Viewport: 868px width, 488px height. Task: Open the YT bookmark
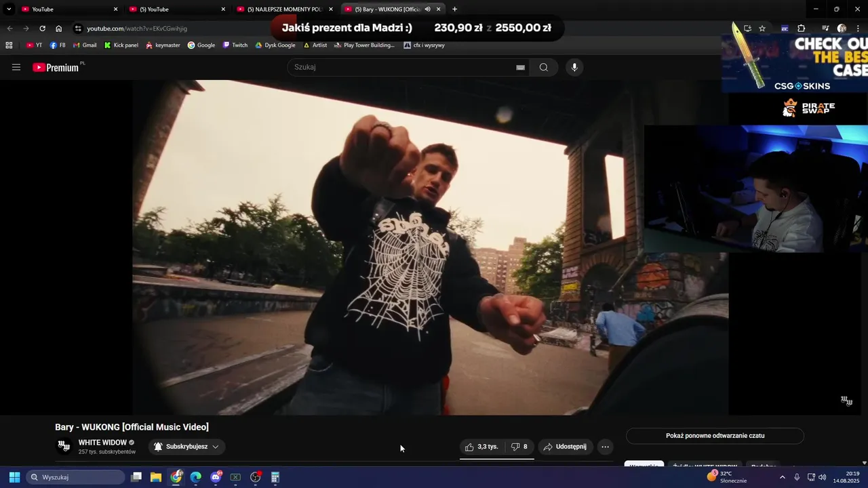pyautogui.click(x=34, y=45)
